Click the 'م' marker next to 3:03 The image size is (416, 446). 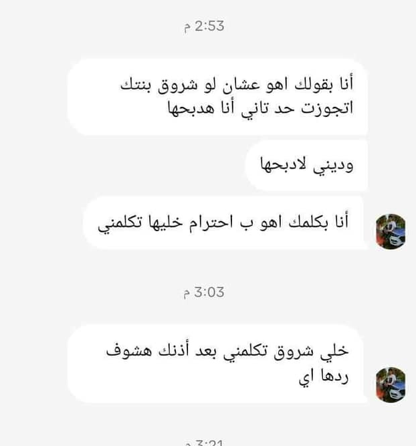click(x=187, y=294)
